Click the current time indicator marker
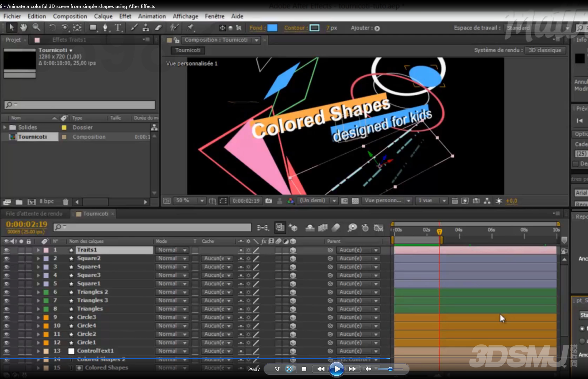Image resolution: width=588 pixels, height=379 pixels. (x=440, y=231)
